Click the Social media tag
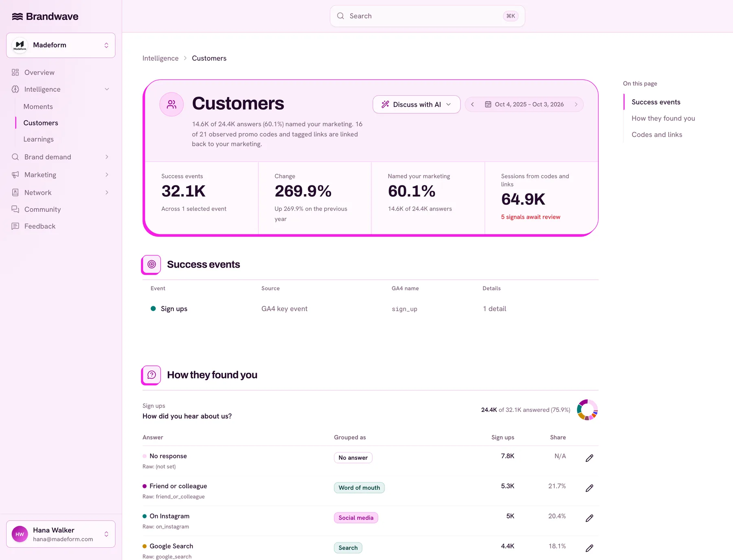733x560 pixels. point(356,518)
